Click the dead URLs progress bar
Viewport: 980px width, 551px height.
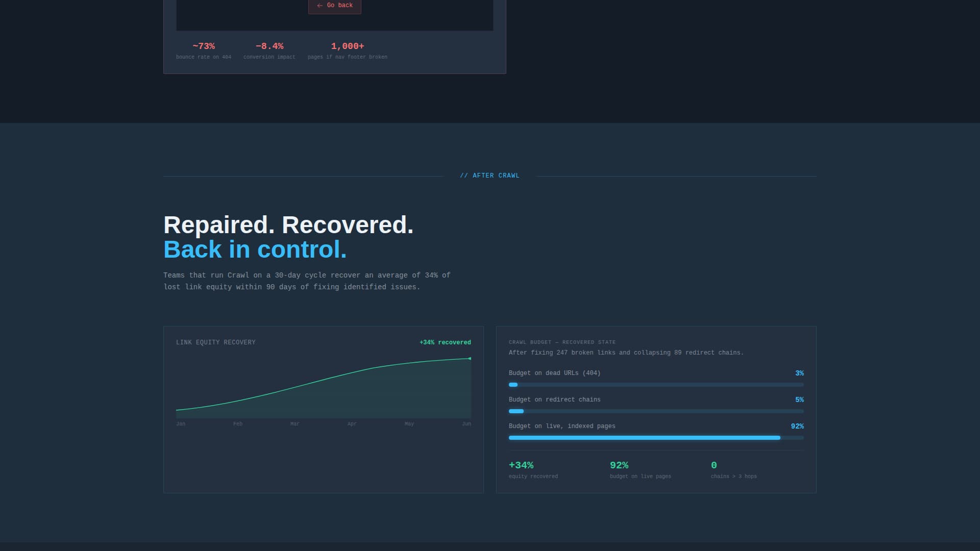coord(656,385)
